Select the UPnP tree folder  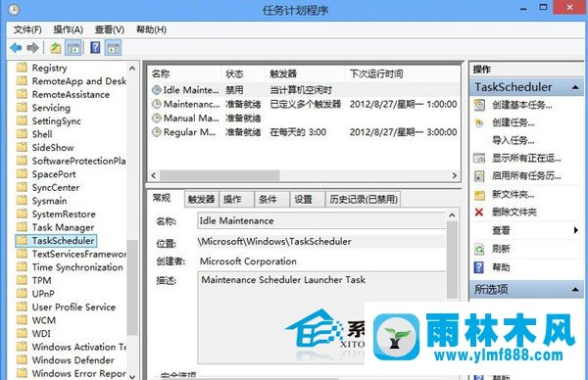[43, 294]
